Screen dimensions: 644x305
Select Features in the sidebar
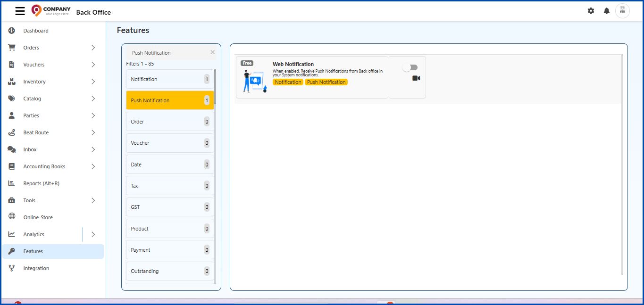tap(33, 251)
